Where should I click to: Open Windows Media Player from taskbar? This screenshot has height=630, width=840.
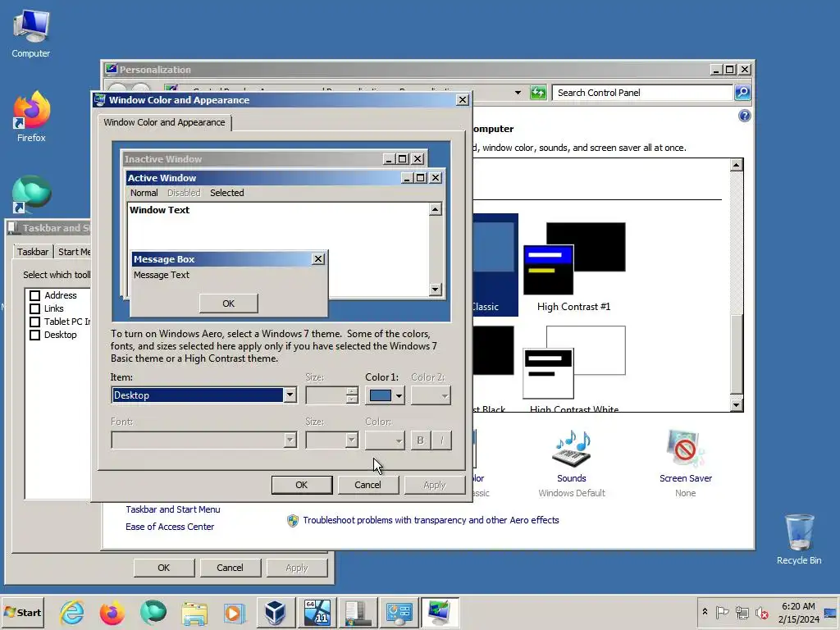click(x=234, y=612)
